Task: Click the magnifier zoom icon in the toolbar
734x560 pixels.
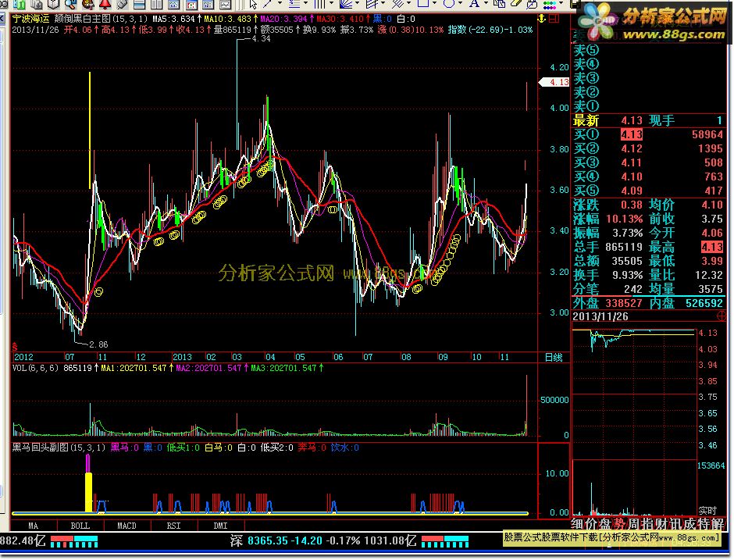Action: (x=70, y=4)
